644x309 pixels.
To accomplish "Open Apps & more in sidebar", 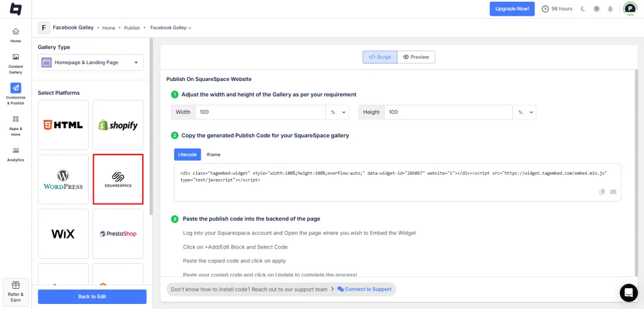I will (x=16, y=126).
